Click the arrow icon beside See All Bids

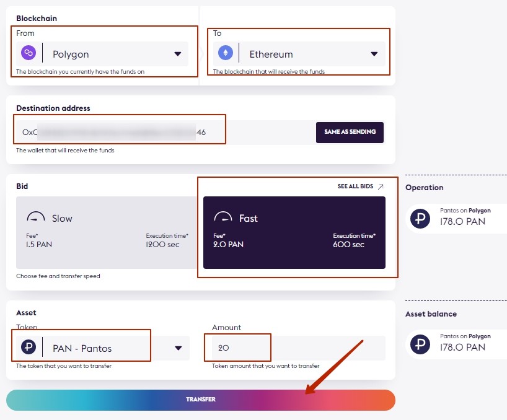click(381, 186)
